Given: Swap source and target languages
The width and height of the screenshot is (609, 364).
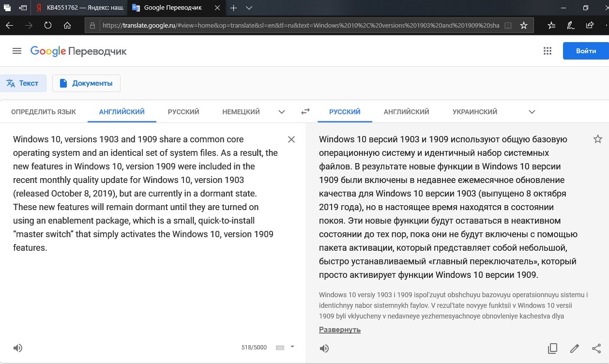Looking at the screenshot, I should click(305, 112).
